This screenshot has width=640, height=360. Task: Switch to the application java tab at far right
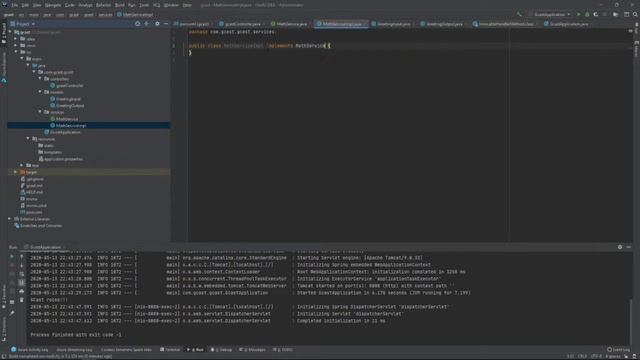[x=567, y=24]
